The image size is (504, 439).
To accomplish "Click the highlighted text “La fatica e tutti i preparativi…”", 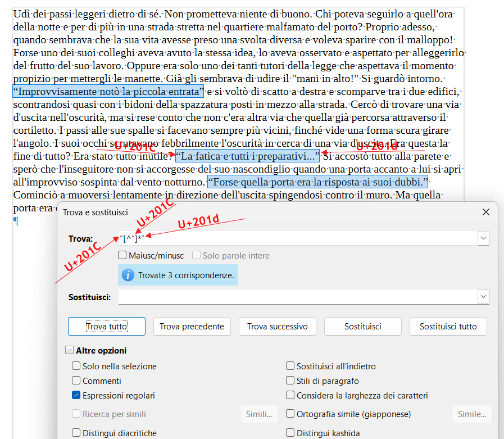I will [247, 156].
